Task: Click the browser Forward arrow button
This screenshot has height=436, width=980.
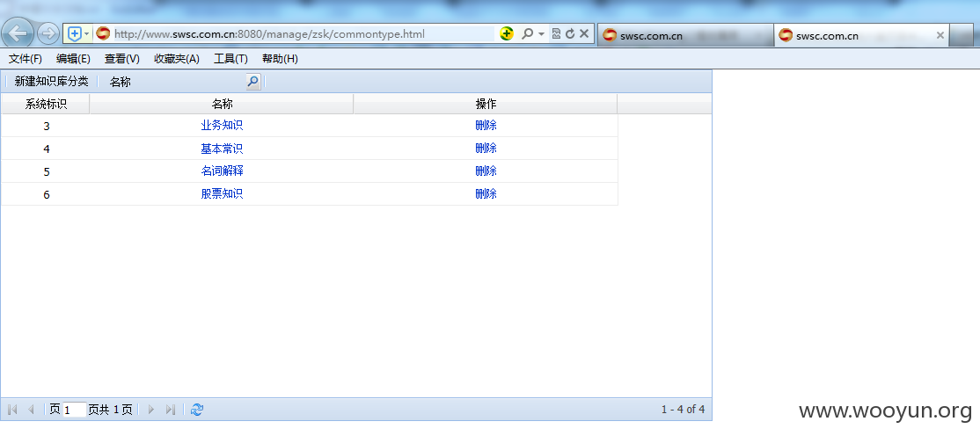Action: click(x=48, y=33)
